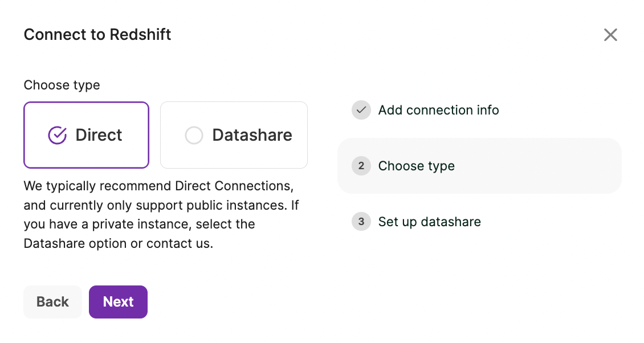Image resolution: width=644 pixels, height=343 pixels.
Task: Go to the Add connection info step
Action: (x=438, y=110)
